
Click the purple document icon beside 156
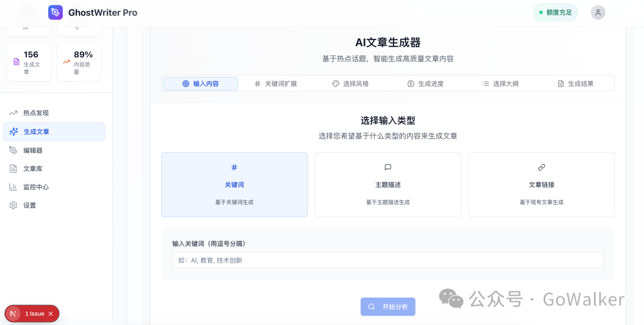click(17, 61)
